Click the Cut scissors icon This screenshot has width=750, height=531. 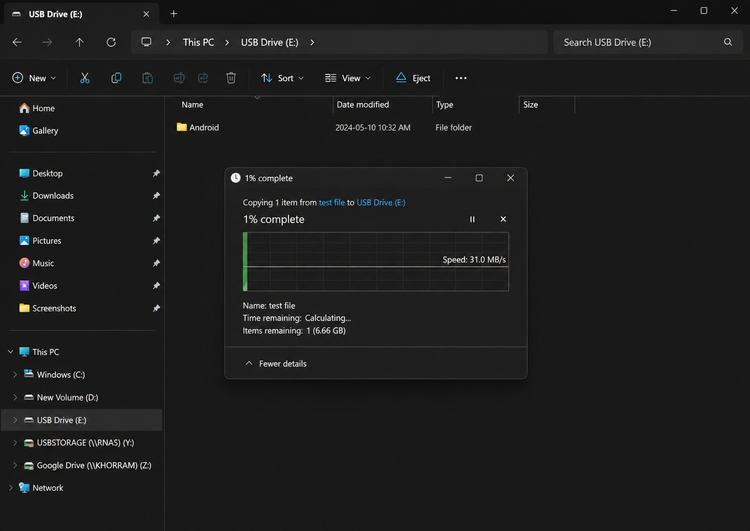85,78
